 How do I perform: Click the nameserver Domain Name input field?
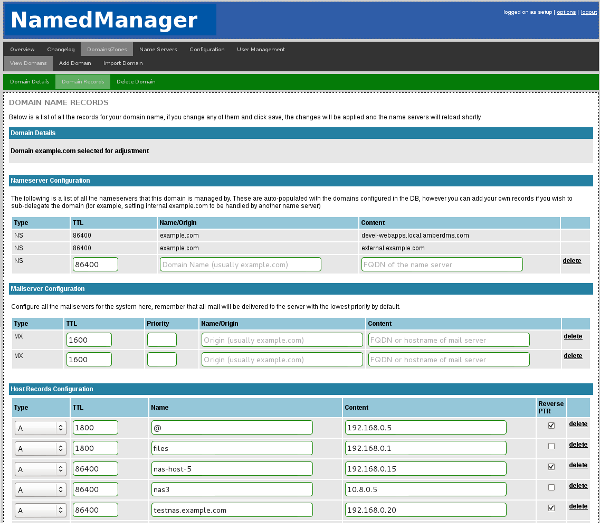(x=241, y=264)
